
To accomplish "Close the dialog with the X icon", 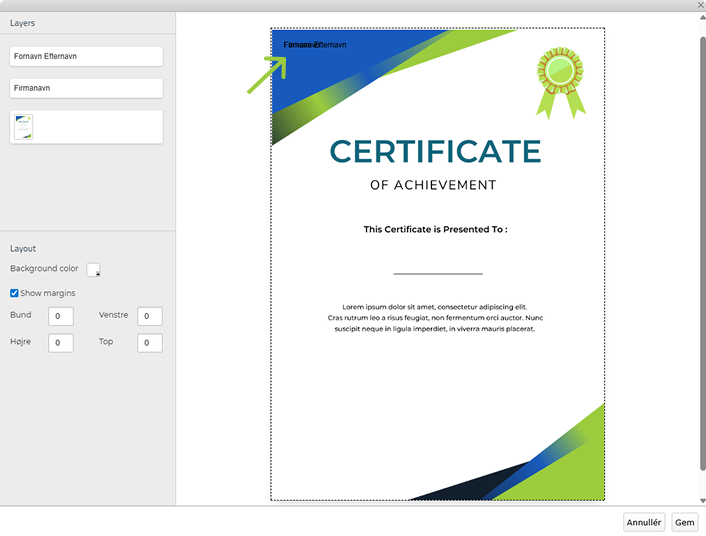I will [701, 5].
